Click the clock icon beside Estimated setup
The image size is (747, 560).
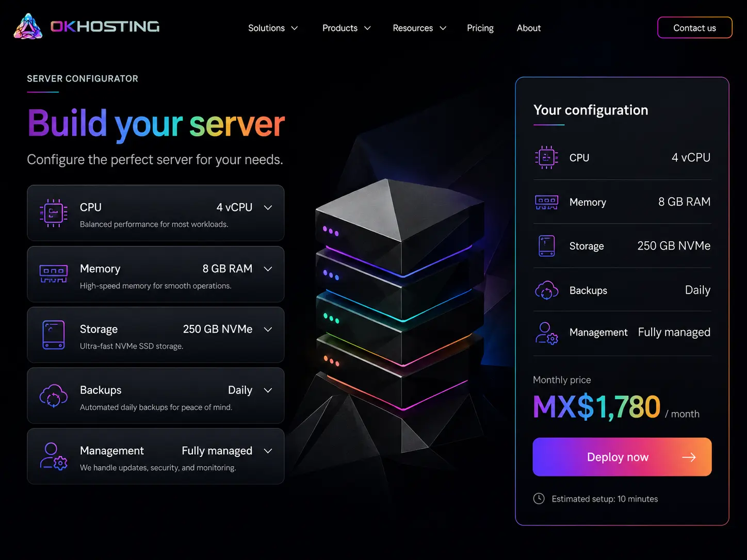coord(539,499)
